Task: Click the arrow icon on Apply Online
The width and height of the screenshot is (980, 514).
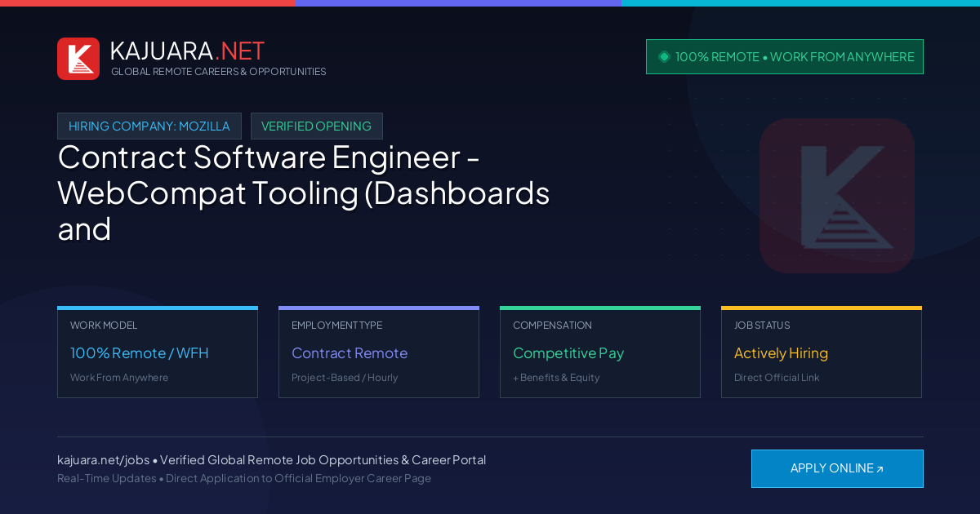Action: click(880, 469)
